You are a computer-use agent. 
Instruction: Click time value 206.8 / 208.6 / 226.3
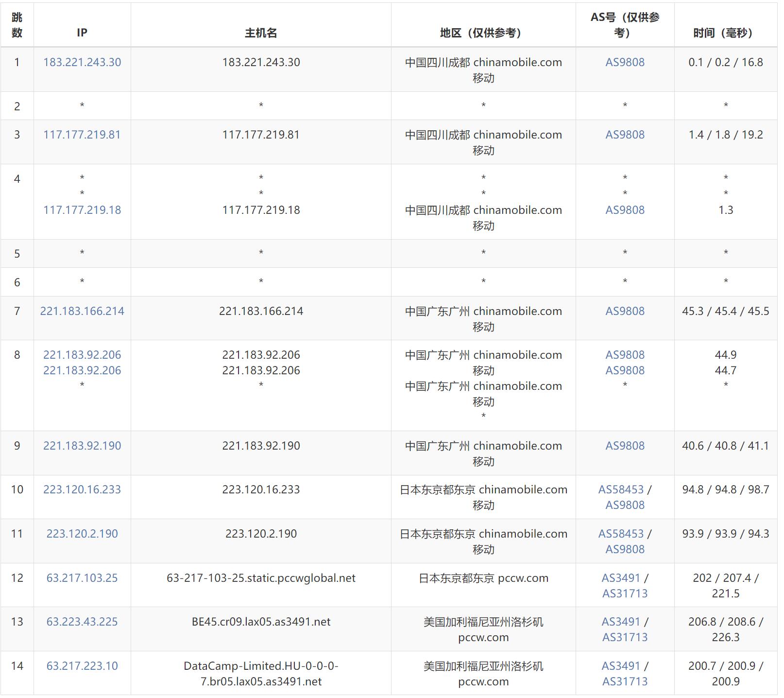726,629
